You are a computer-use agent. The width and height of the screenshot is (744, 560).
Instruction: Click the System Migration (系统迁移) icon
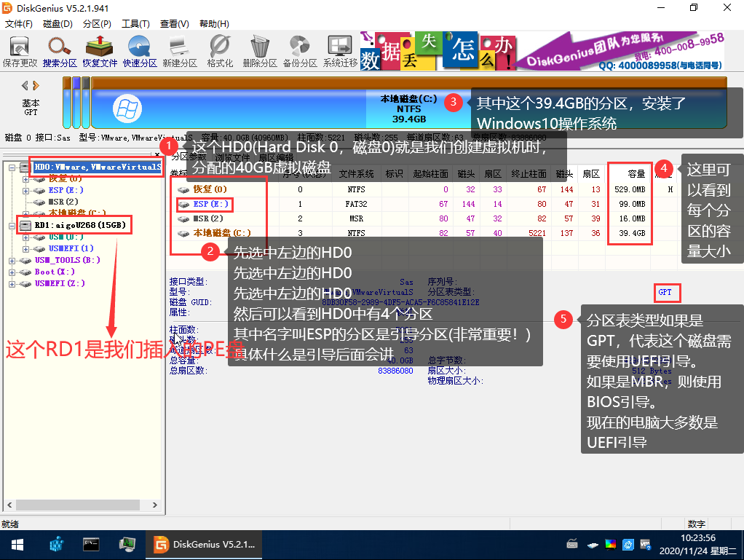click(340, 52)
